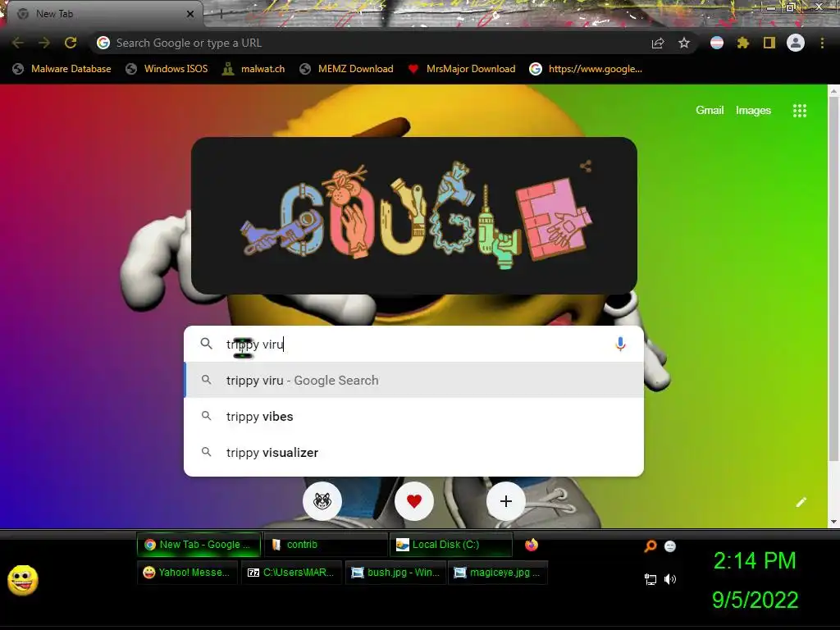Go forward with the forward arrow
The height and width of the screenshot is (630, 840).
[x=44, y=43]
